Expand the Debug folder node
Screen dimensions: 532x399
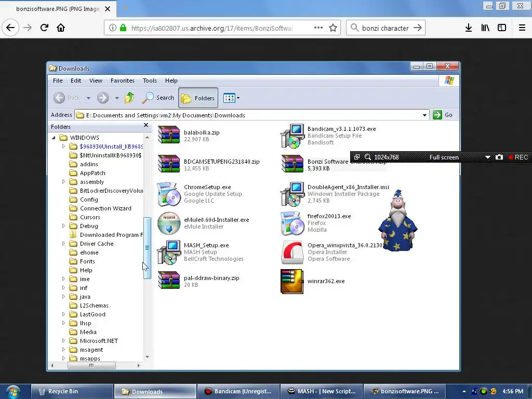coord(63,226)
